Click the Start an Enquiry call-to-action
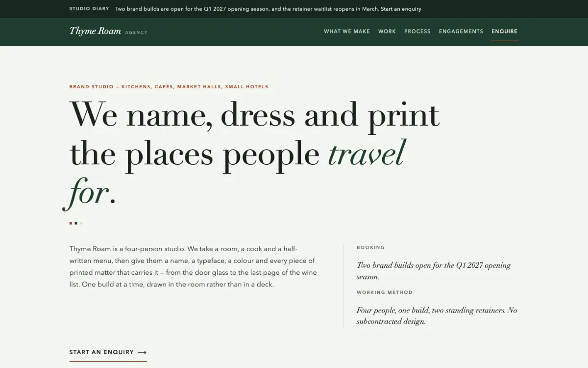Image resolution: width=588 pixels, height=368 pixels. pos(108,352)
